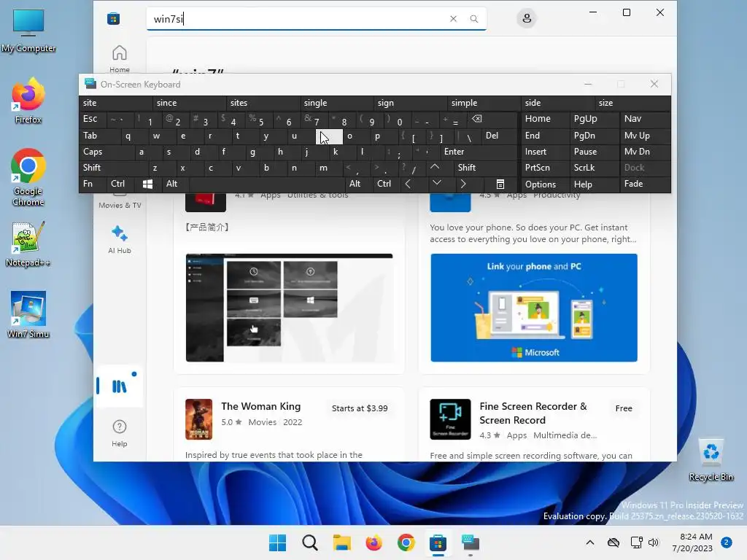Toggle the left Ctrl key on keyboard

(x=120, y=184)
